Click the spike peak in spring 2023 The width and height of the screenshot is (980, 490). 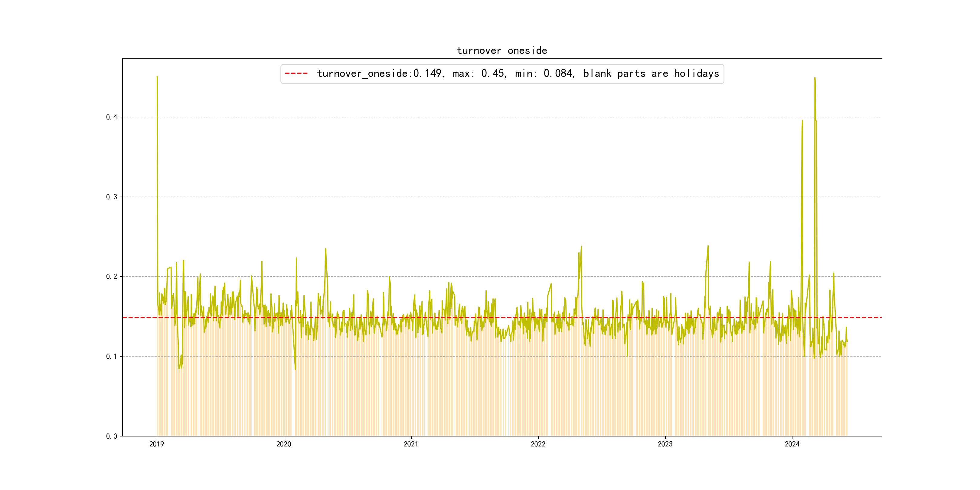(708, 246)
